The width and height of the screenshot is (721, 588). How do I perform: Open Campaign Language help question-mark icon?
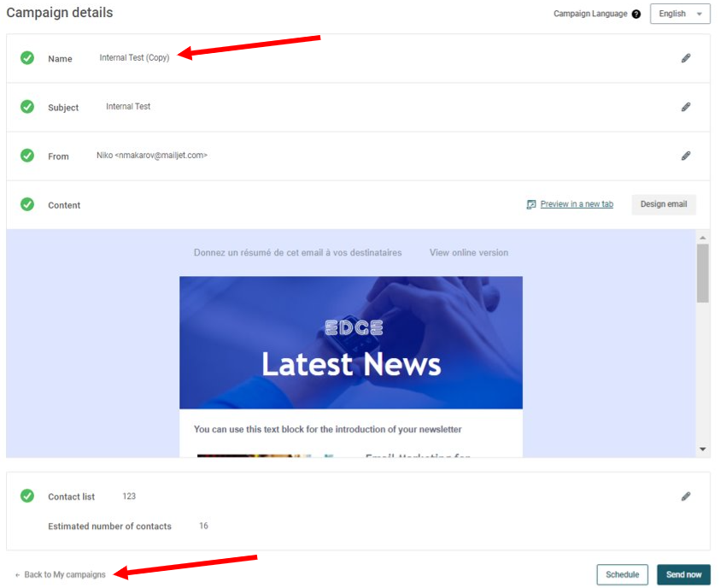(636, 14)
